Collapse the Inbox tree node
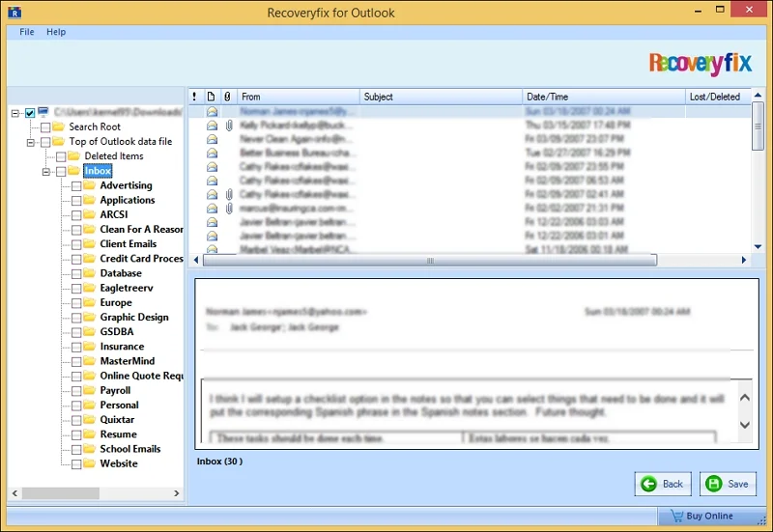The width and height of the screenshot is (773, 532). [45, 172]
